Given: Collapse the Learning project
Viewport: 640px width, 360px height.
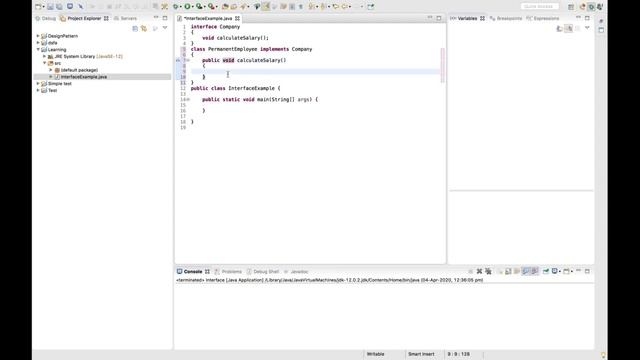Looking at the screenshot, I should coord(38,49).
